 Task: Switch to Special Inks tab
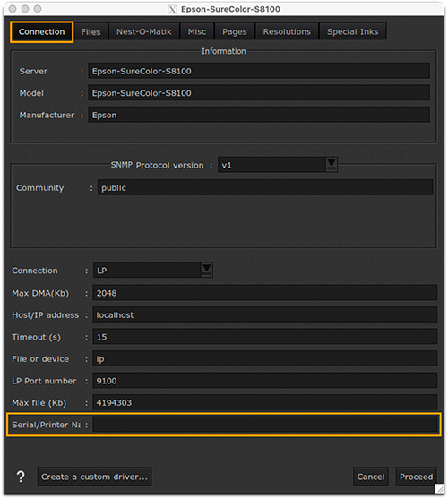(x=353, y=32)
